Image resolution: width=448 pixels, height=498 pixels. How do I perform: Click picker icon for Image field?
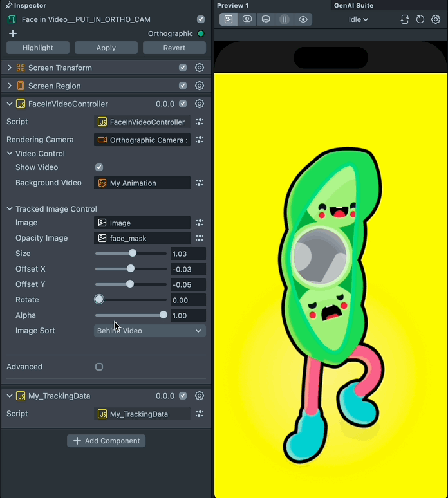200,223
